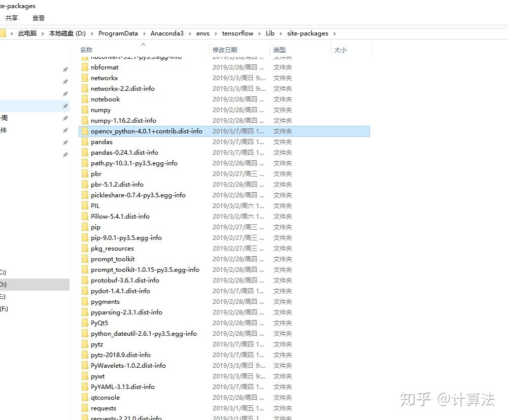The image size is (508, 420).
Task: Go to 此电脑 in the address bar
Action: point(27,33)
